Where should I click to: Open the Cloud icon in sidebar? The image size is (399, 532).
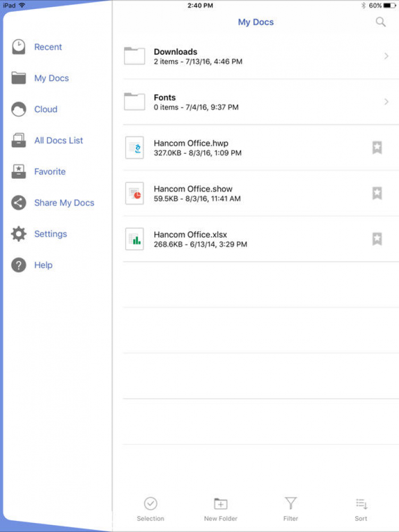[19, 109]
